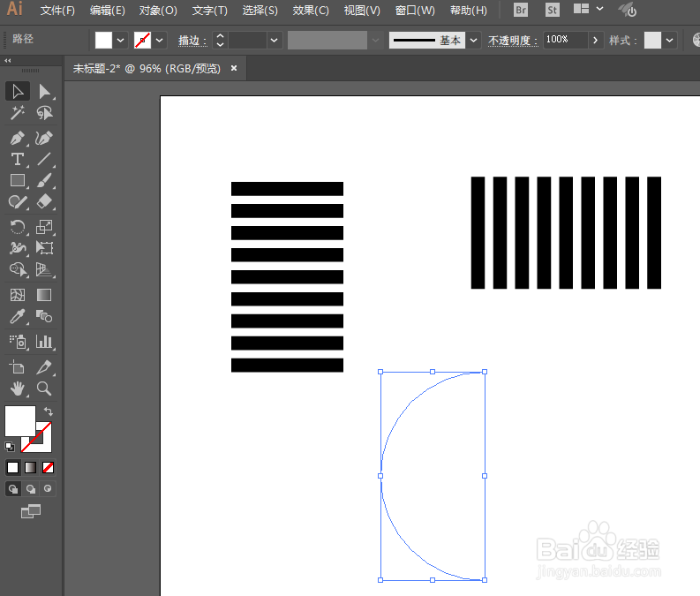Open the 效果(C) menu
Viewport: 700px width, 596px height.
pos(311,11)
